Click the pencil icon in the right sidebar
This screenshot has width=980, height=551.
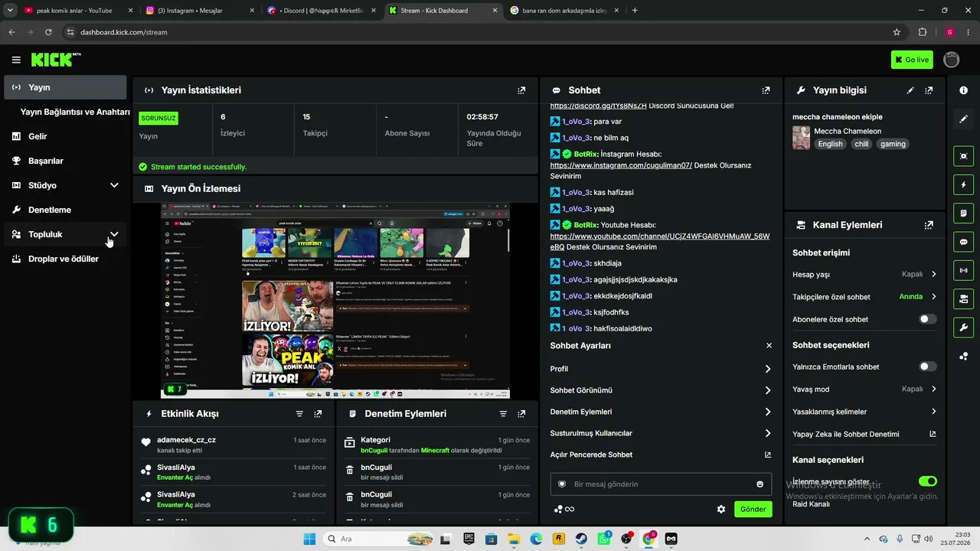[x=963, y=119]
